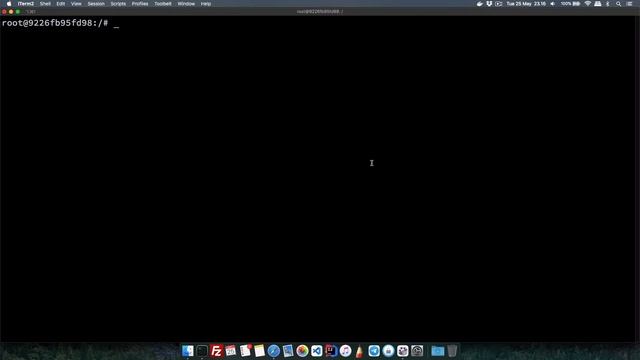Click the iTerm window title text
The width and height of the screenshot is (640, 360).
tap(320, 11)
